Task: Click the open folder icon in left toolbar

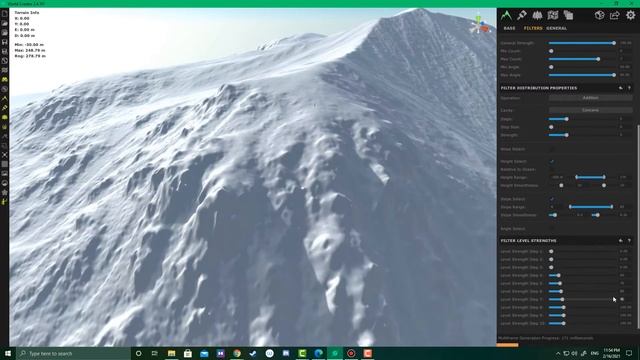Action: (4, 23)
